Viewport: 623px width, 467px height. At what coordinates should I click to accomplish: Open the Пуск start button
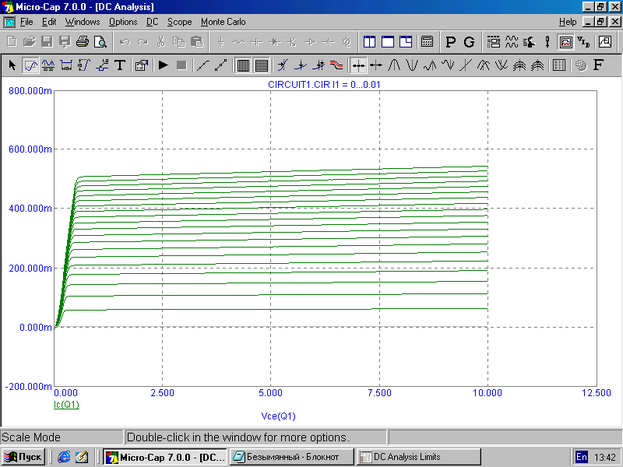pos(24,457)
